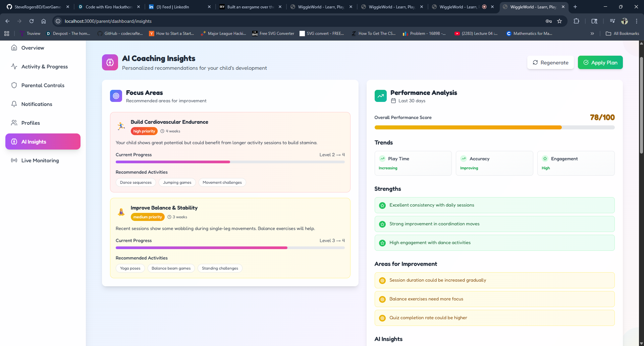Open the Accuracy trend card
This screenshot has width=644, height=346.
coord(494,163)
